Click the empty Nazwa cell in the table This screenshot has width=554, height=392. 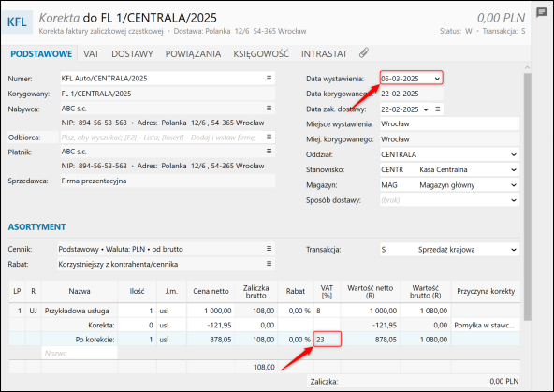(80, 353)
